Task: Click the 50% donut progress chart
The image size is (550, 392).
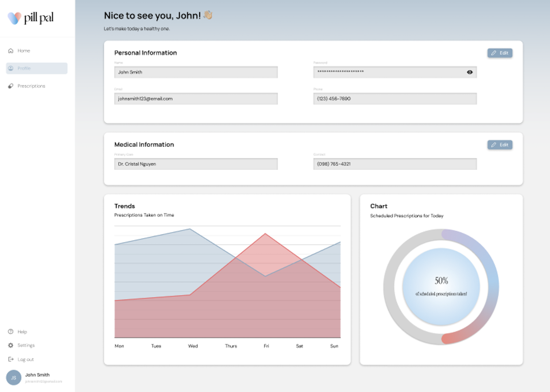Action: (441, 287)
